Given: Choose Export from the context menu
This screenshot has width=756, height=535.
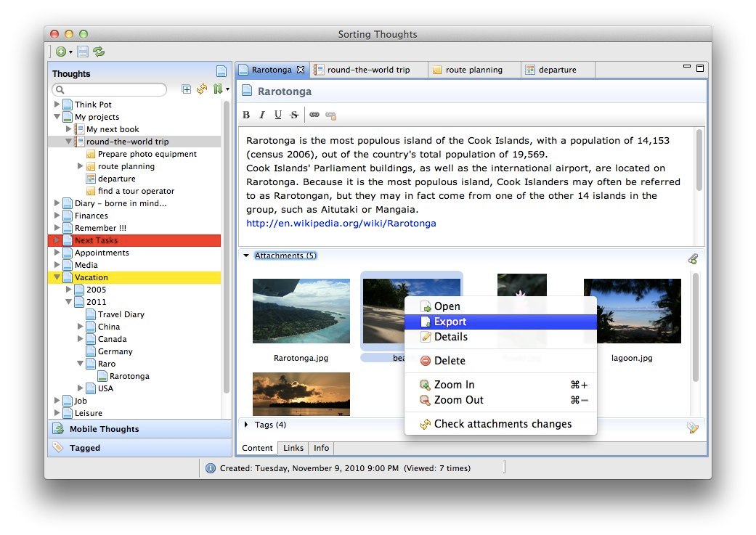Looking at the screenshot, I should [450, 322].
